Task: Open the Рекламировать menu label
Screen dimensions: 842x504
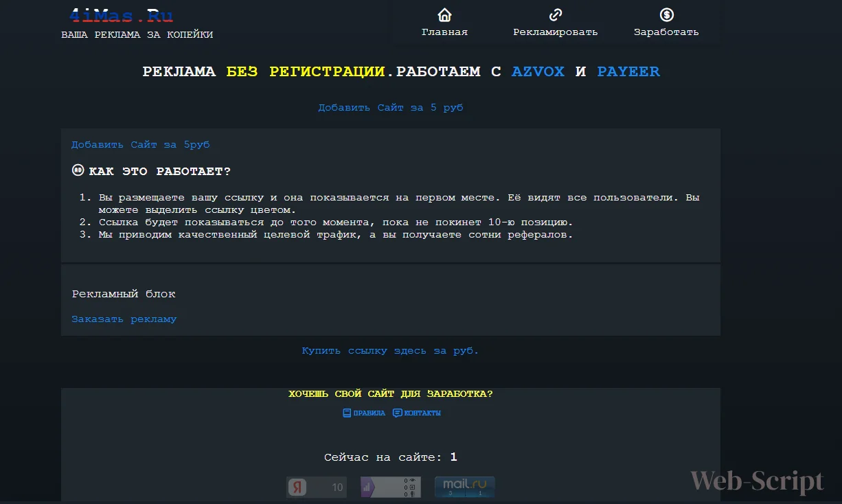Action: click(556, 32)
